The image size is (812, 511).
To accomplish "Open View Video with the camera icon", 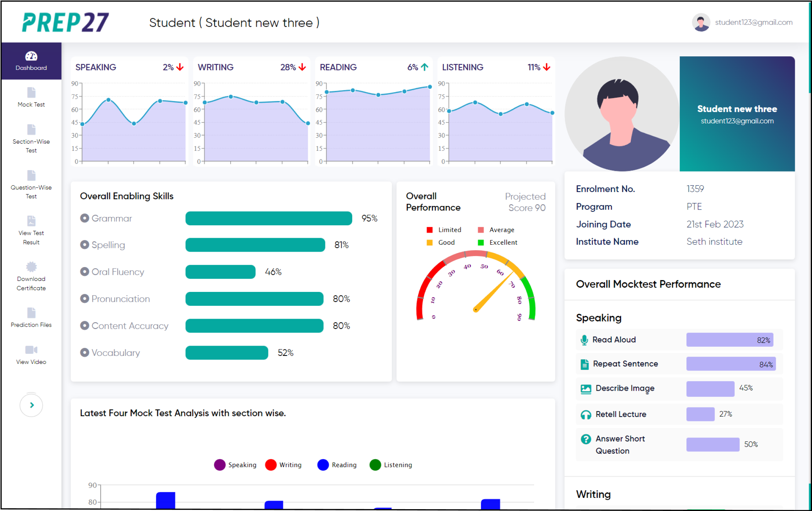I will click(x=31, y=350).
